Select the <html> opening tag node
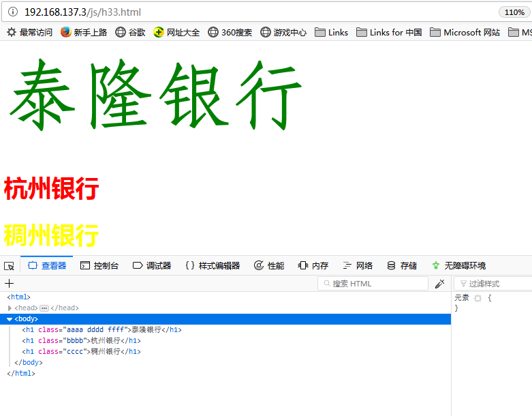Viewport: 532px width, 416px height. coord(18,297)
